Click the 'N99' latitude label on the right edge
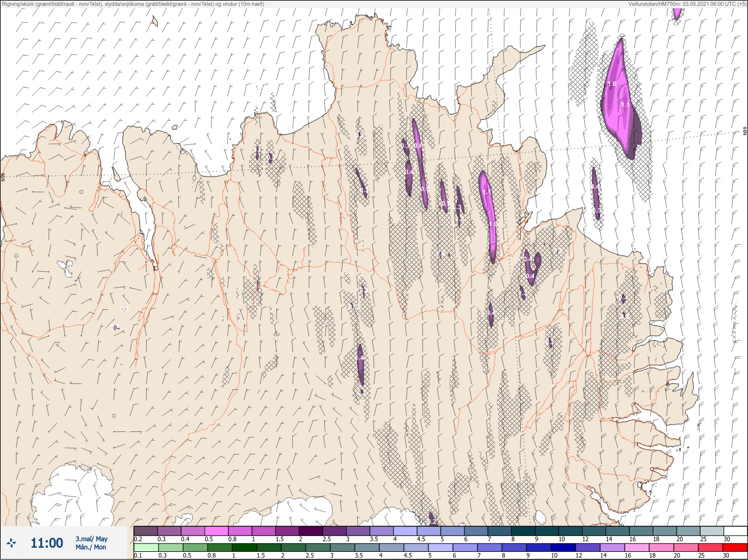 [x=745, y=132]
